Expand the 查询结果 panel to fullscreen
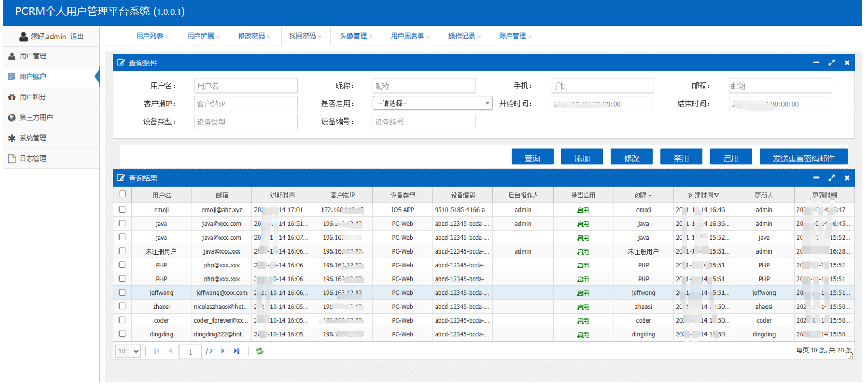Screen dimensions: 868x388 pyautogui.click(x=831, y=178)
